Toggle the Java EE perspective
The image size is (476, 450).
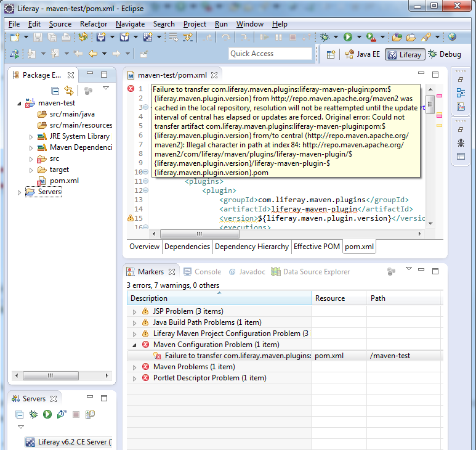[x=363, y=54]
